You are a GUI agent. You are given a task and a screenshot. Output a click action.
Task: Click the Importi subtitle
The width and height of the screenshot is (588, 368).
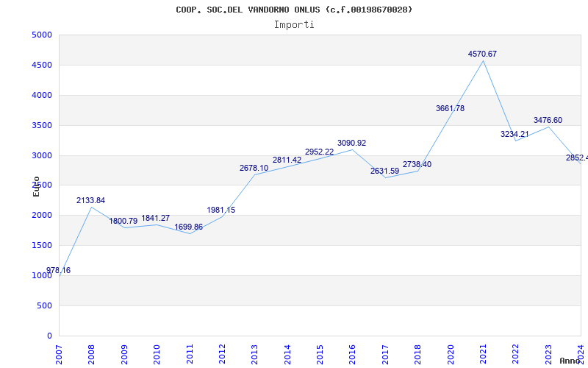294,25
